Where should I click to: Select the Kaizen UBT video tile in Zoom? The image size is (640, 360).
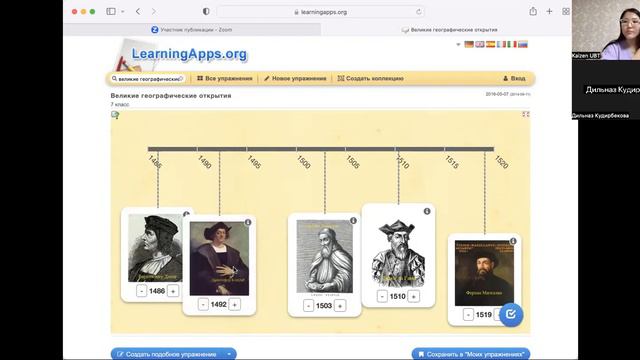click(606, 30)
